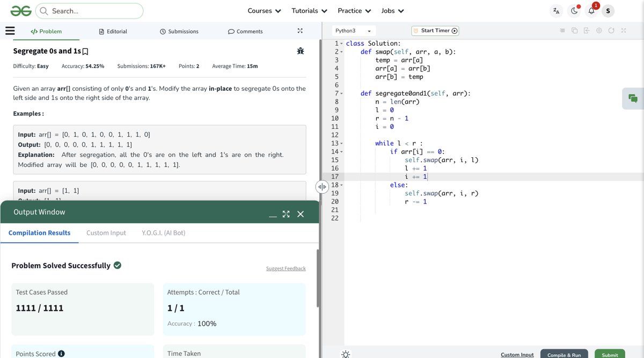Bookmark the Segregate 0s and 1s problem

85,52
